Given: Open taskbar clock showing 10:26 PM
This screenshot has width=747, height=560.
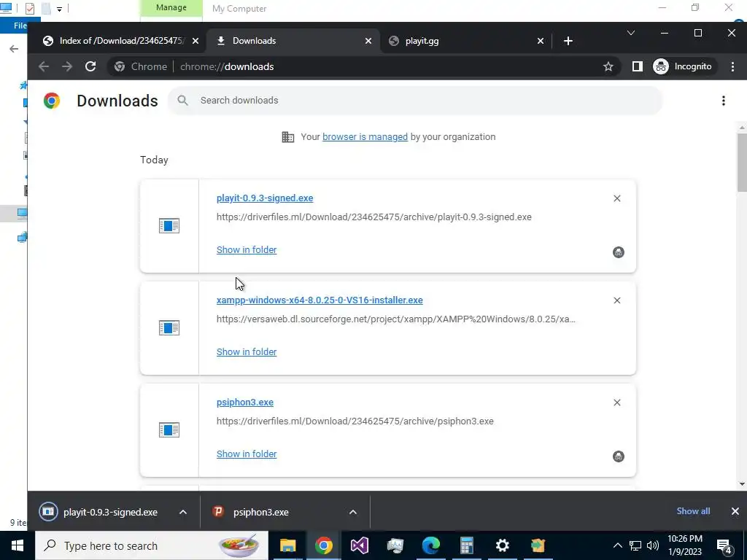Looking at the screenshot, I should click(x=684, y=545).
